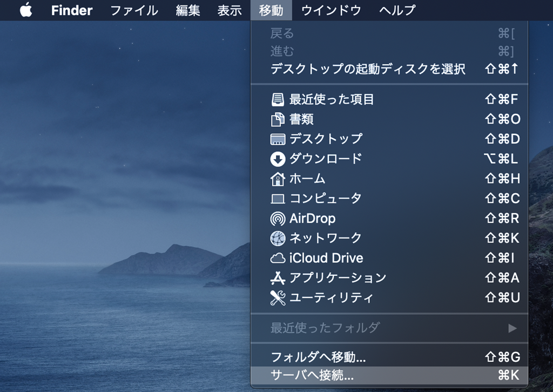This screenshot has height=392, width=553.
Task: Click the アプリケーション icon
Action: click(x=278, y=278)
